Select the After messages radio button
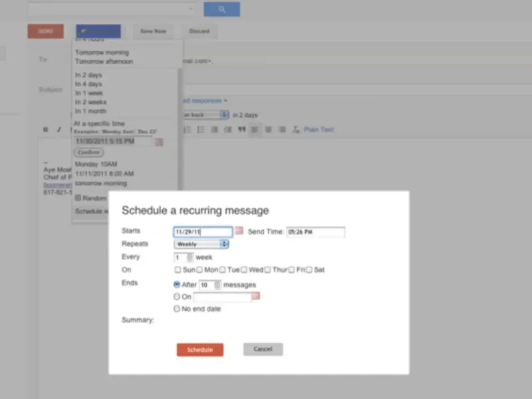 click(177, 285)
